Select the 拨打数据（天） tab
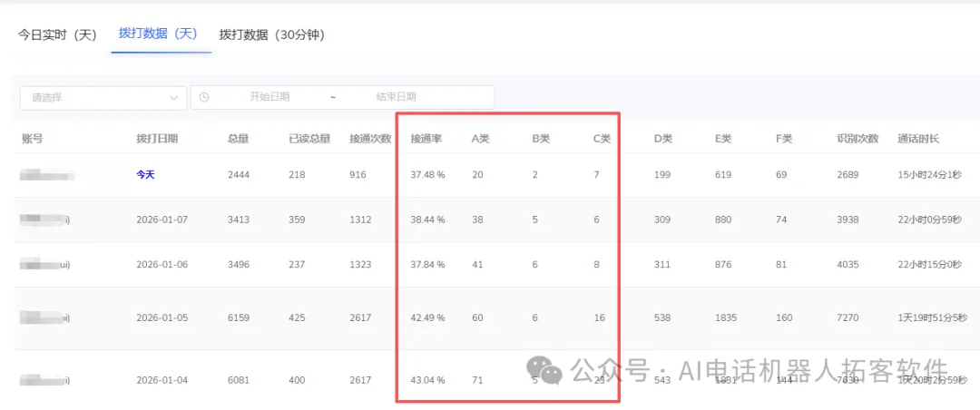The image size is (980, 410). [x=158, y=34]
